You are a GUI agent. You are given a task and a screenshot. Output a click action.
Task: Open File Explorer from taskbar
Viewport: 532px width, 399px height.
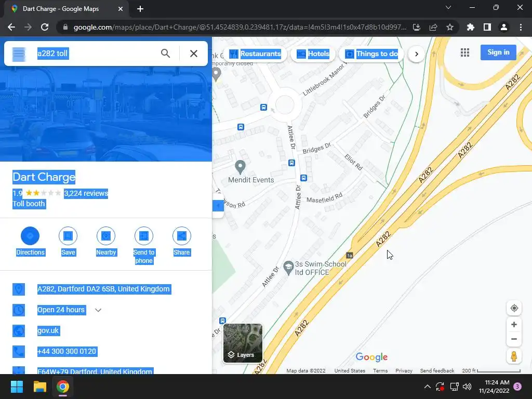coord(39,387)
